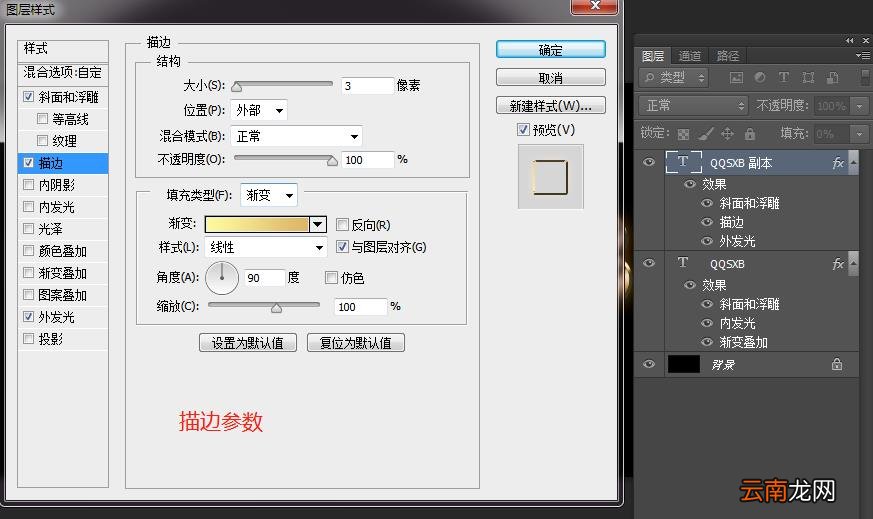This screenshot has height=519, width=873.
Task: Hide 渐变叠加 effect on QQSXB layer
Action: (707, 341)
